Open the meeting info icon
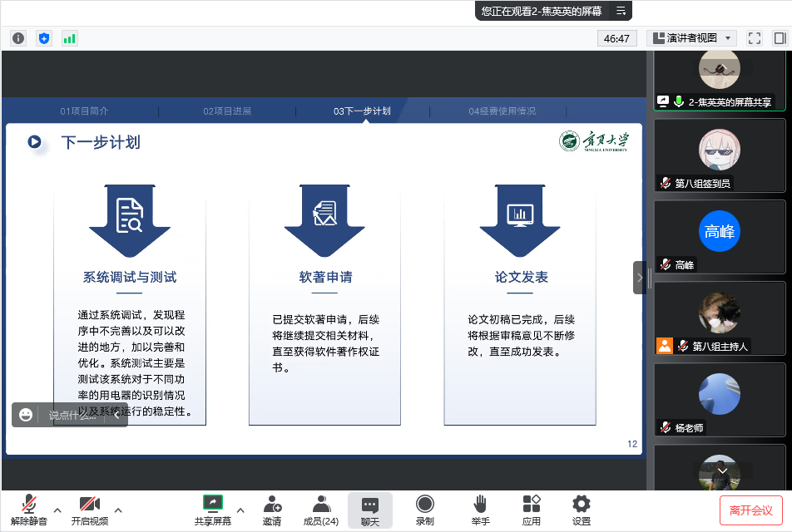Image resolution: width=792 pixels, height=532 pixels. click(18, 38)
